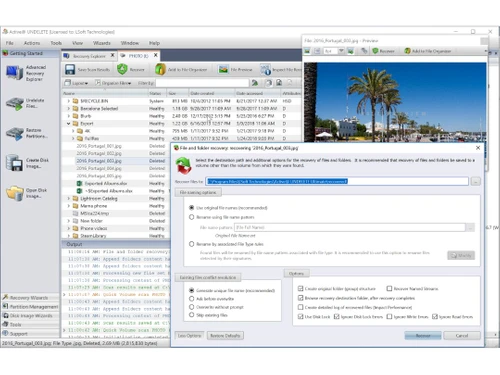Click the Less Options button

click(x=189, y=335)
